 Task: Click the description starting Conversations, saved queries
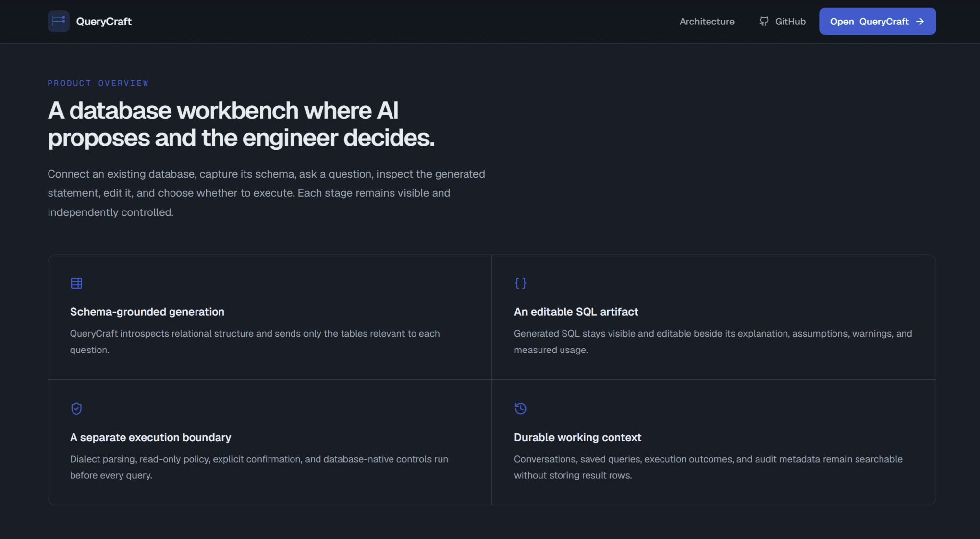708,467
